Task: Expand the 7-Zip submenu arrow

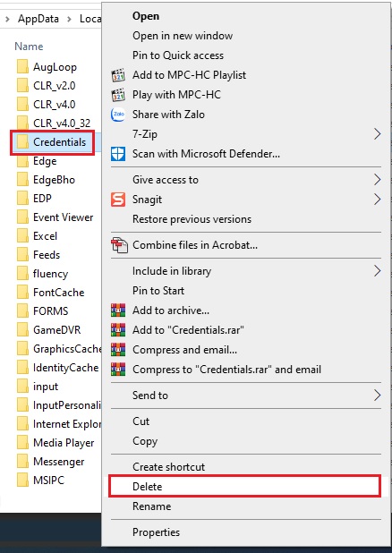Action: [377, 134]
